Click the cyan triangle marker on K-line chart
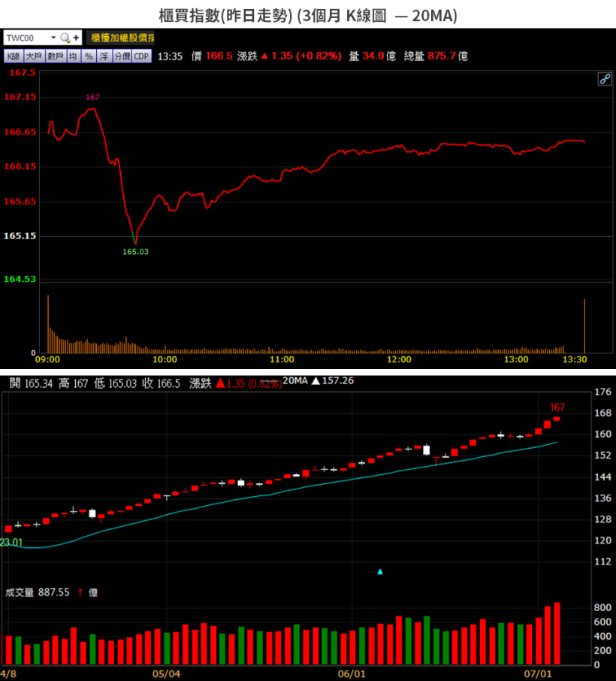616x681 pixels. tap(380, 571)
